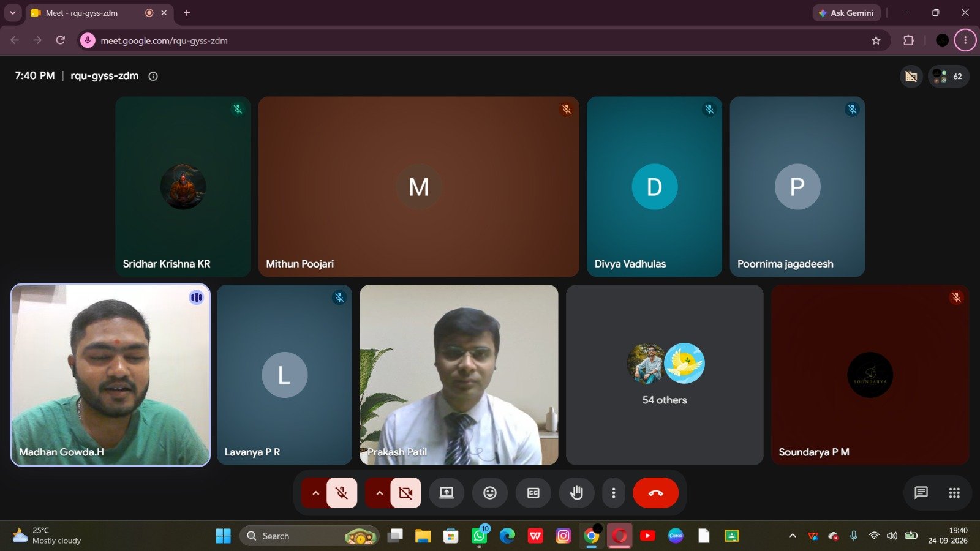Select the Meet - rqu-gyss-zdm tab
The width and height of the screenshot is (980, 551).
click(98, 13)
